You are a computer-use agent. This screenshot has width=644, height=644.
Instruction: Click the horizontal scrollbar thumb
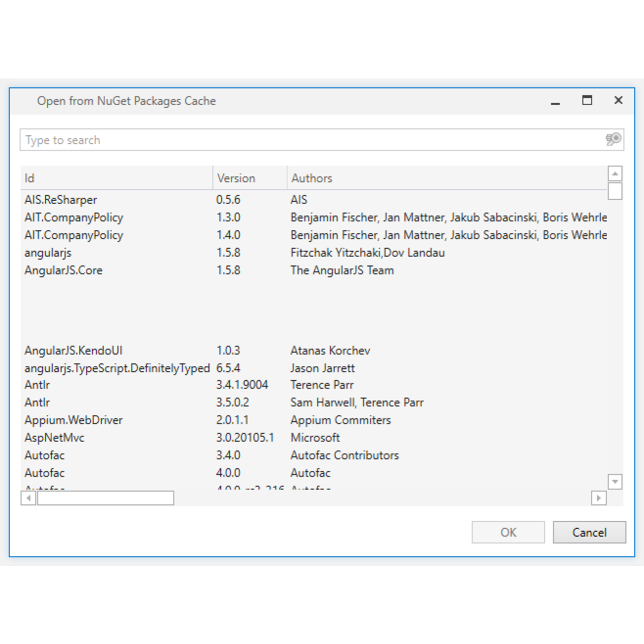click(x=106, y=498)
